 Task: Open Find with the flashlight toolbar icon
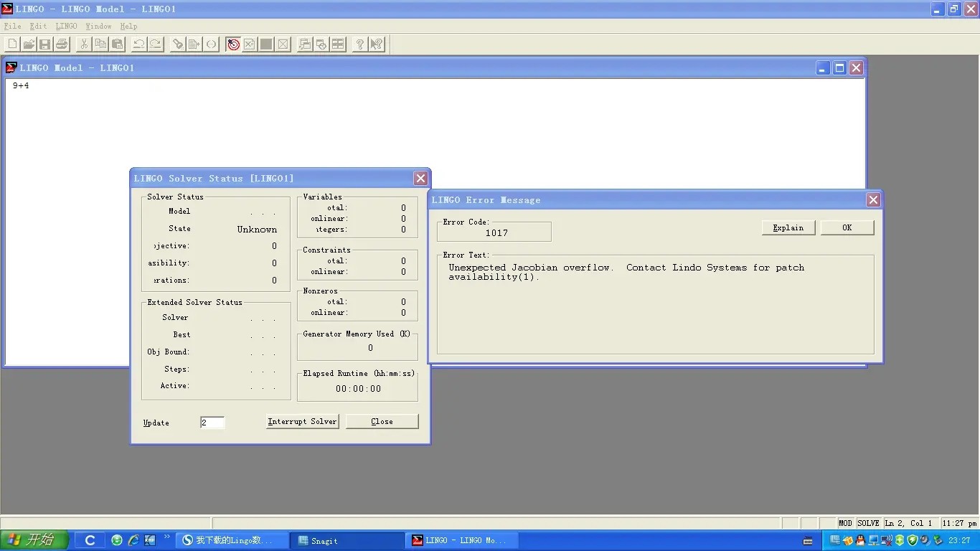[x=178, y=44]
